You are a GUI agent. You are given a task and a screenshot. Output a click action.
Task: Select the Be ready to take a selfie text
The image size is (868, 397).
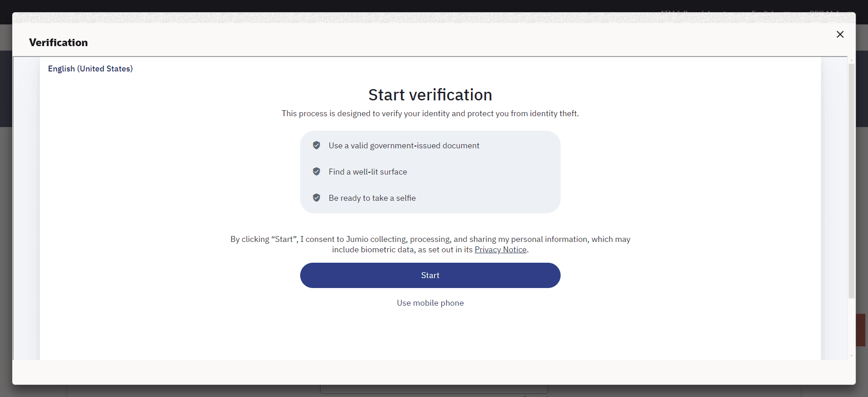click(x=372, y=198)
